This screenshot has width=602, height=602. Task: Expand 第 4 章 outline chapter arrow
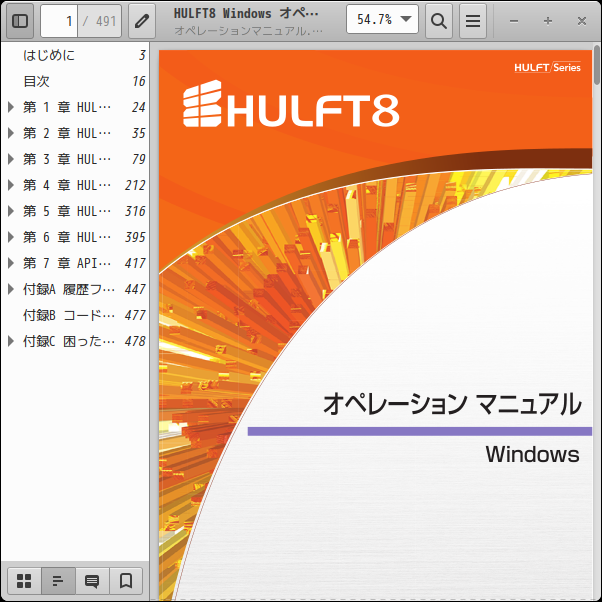pos(11,185)
